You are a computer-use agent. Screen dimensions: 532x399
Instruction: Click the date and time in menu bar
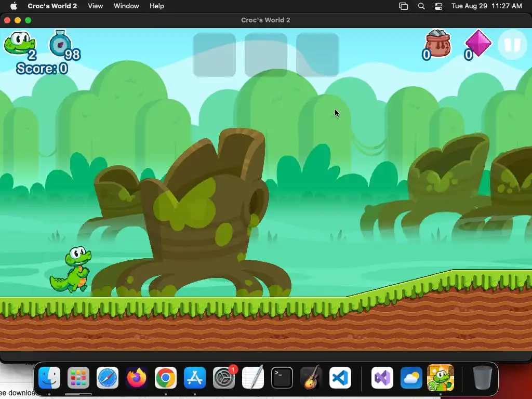486,6
